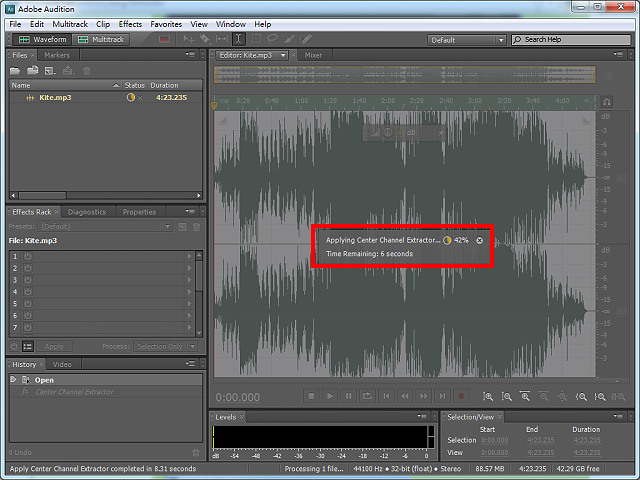
Task: Open Process Selection Only dropdown
Action: click(165, 346)
